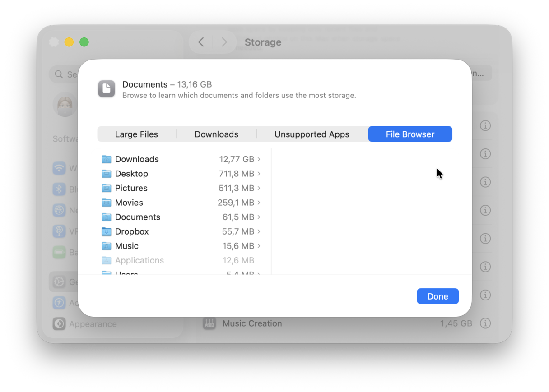
Task: Expand the Documents folder details
Action: pyautogui.click(x=260, y=217)
